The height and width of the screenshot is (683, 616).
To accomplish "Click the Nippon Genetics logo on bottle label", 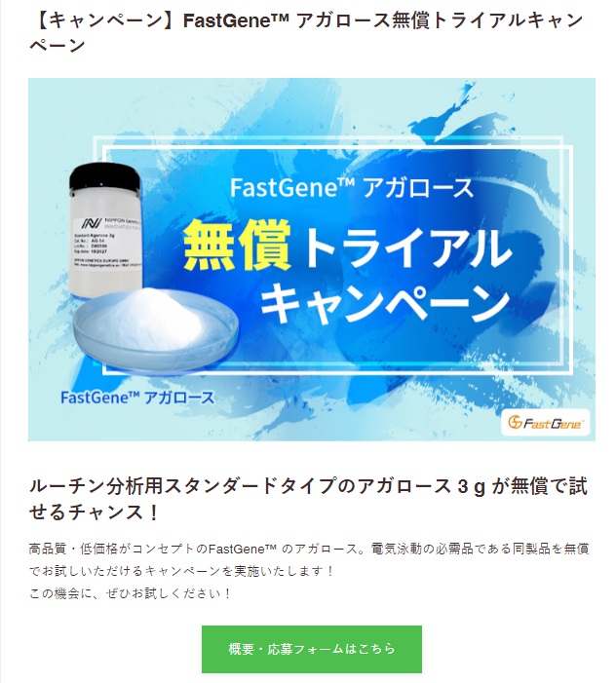I will pyautogui.click(x=92, y=223).
